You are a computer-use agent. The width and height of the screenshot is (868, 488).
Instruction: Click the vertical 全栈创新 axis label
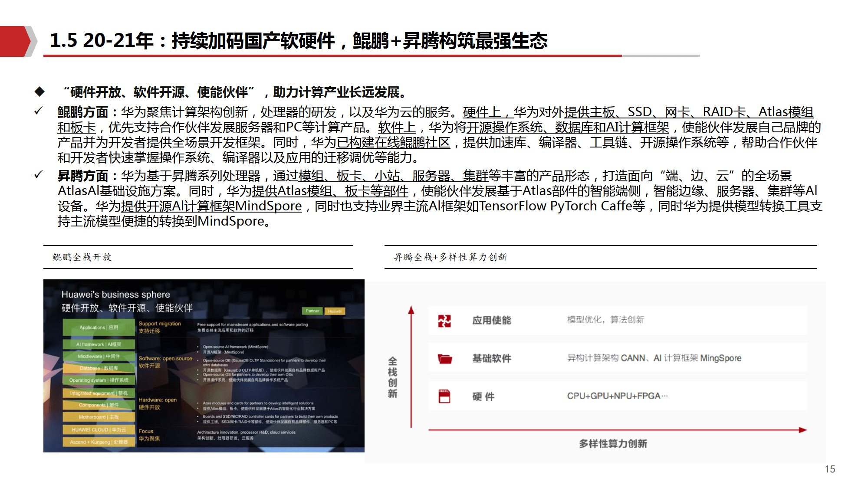click(x=392, y=377)
